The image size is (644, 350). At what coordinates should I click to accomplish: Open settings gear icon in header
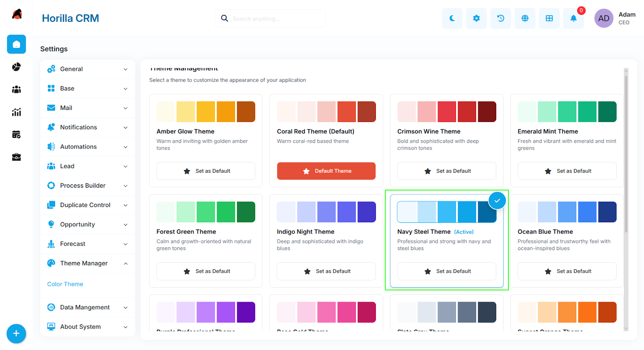pos(477,18)
